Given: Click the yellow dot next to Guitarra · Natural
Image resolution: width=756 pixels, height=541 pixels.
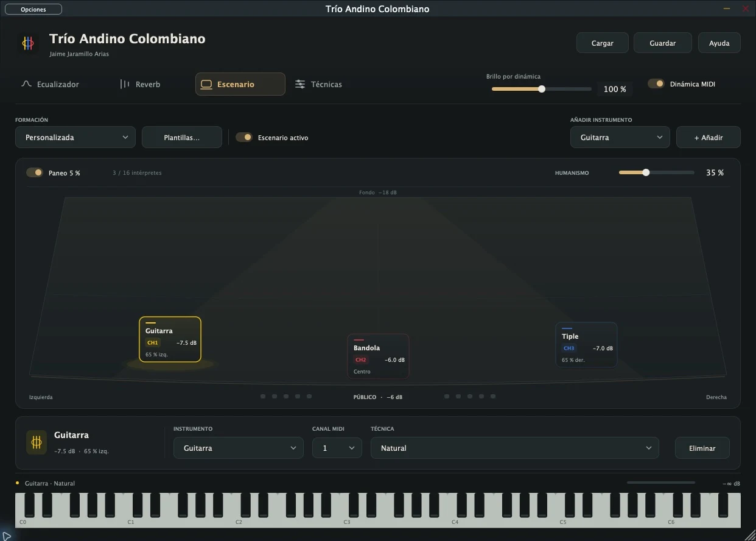Looking at the screenshot, I should tap(18, 483).
